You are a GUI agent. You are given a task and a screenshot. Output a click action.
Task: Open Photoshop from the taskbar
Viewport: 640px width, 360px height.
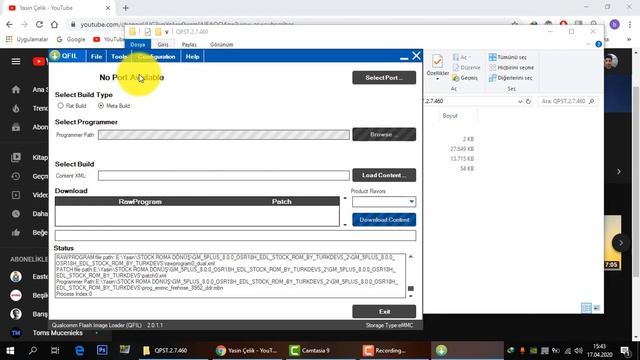coord(102,350)
